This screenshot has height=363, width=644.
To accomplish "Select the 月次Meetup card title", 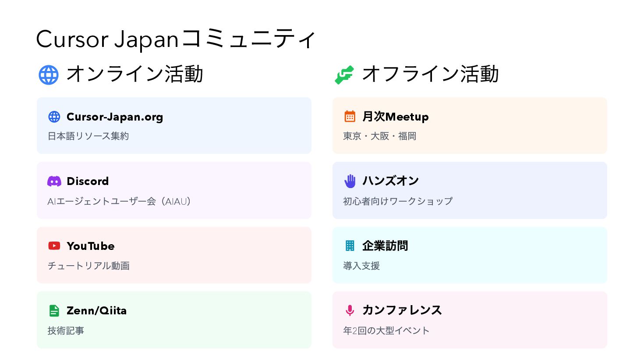I will [x=396, y=117].
